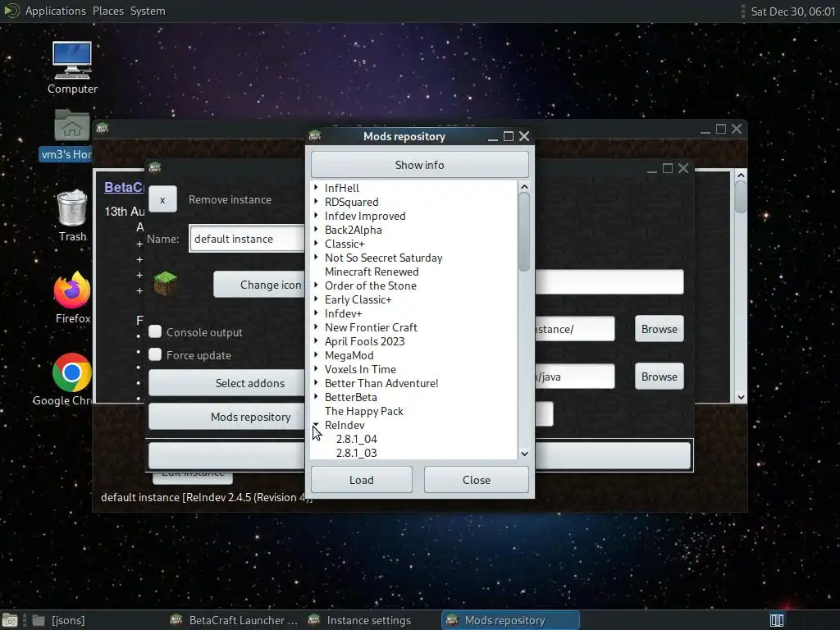Click the x Remove instance button
This screenshot has height=630, width=840.
162,199
